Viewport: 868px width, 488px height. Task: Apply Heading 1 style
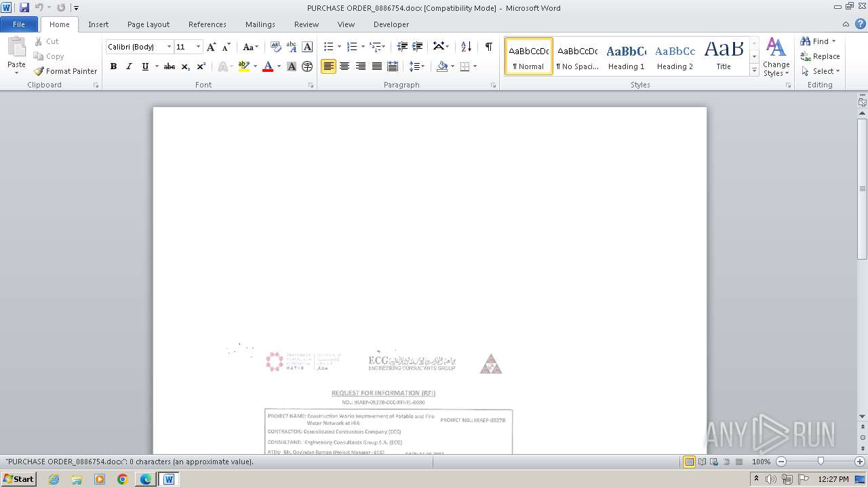pyautogui.click(x=626, y=56)
